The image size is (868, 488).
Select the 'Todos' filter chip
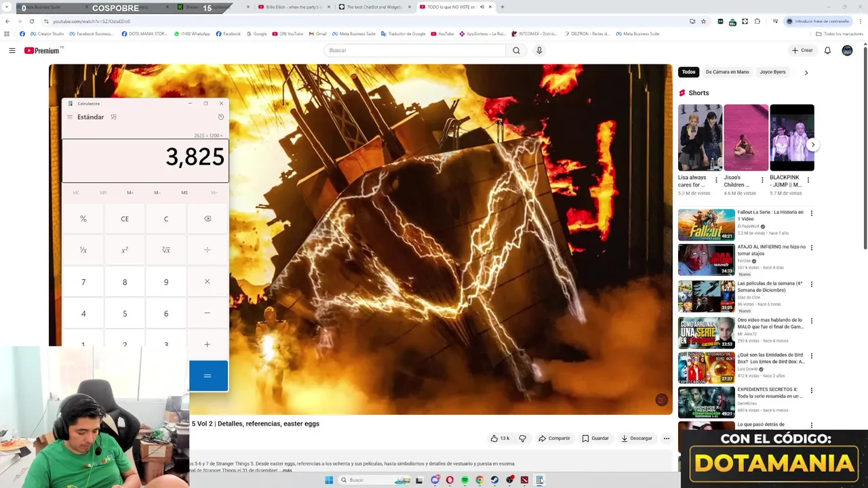(688, 72)
